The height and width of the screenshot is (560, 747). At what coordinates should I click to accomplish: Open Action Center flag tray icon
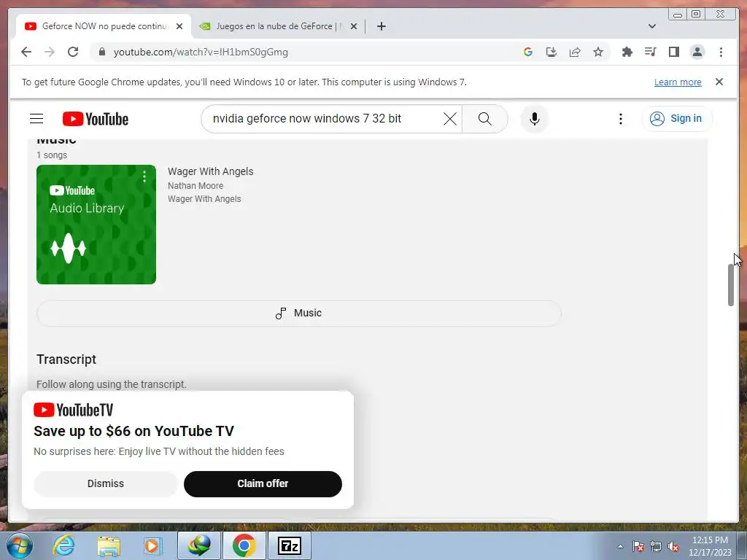(x=638, y=546)
